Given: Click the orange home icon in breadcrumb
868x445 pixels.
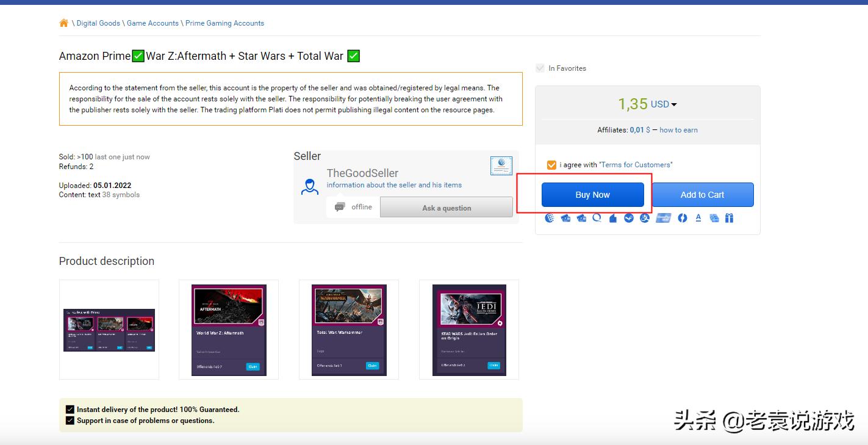Looking at the screenshot, I should (63, 23).
